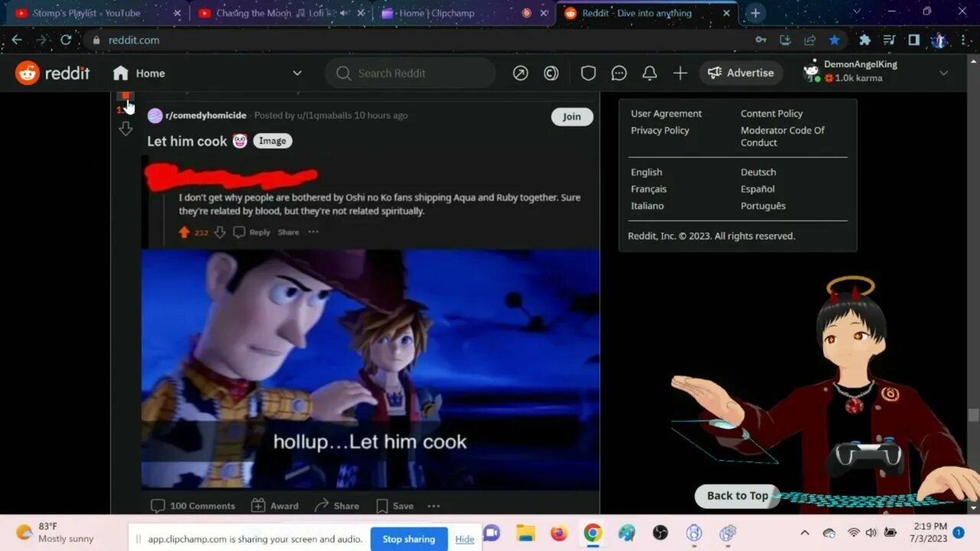The height and width of the screenshot is (551, 980).
Task: Share the Let him cook post
Action: pos(337,506)
